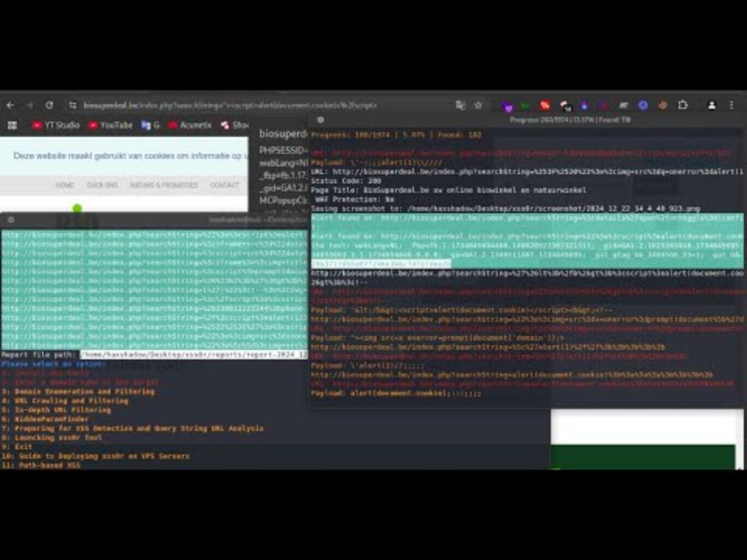
Task: Open the YouTube bookmark
Action: point(111,125)
